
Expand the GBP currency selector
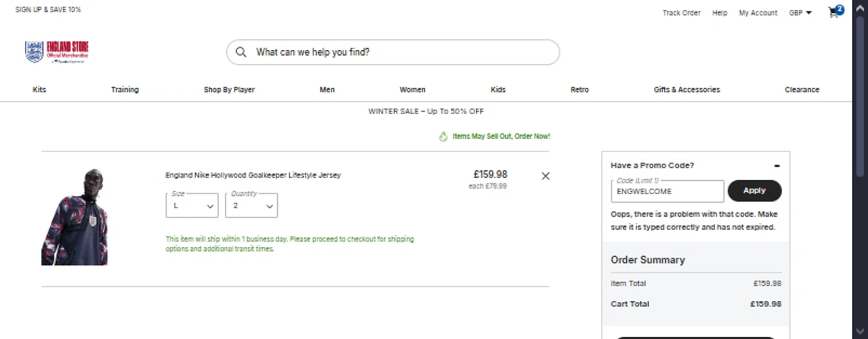[x=800, y=13]
